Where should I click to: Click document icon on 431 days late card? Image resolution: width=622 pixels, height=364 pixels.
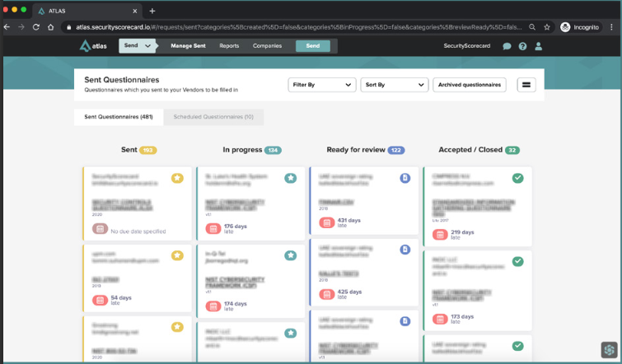pyautogui.click(x=405, y=178)
